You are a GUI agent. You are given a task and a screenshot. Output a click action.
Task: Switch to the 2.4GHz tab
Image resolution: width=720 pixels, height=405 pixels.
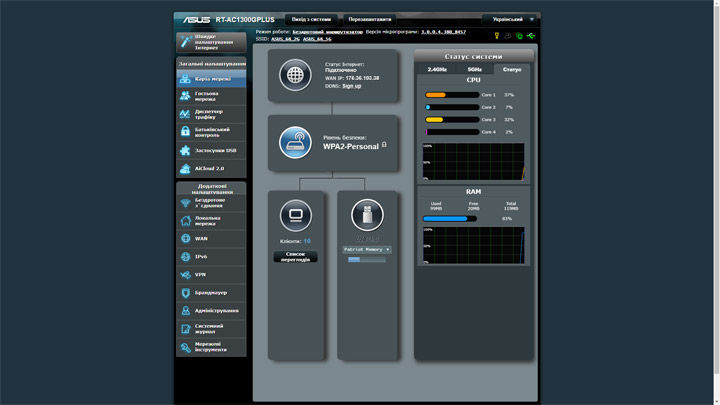pos(437,69)
